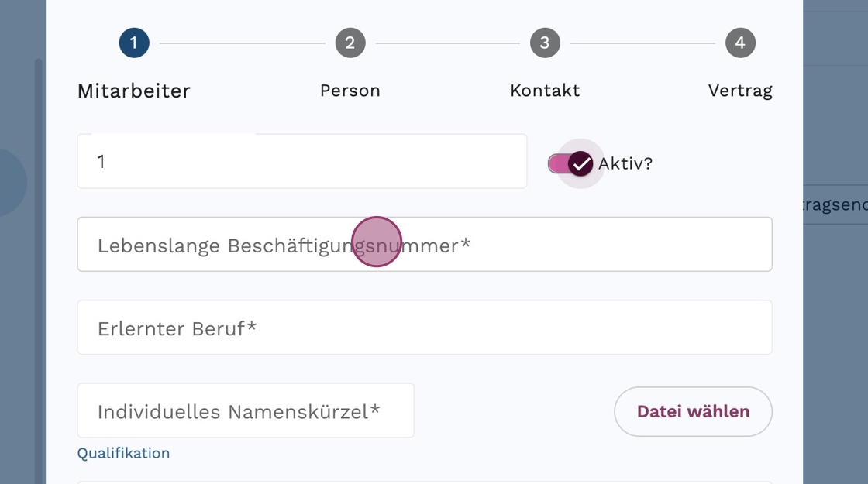Viewport: 868px width, 484px height.
Task: Click the Qualifikation label
Action: click(x=123, y=453)
